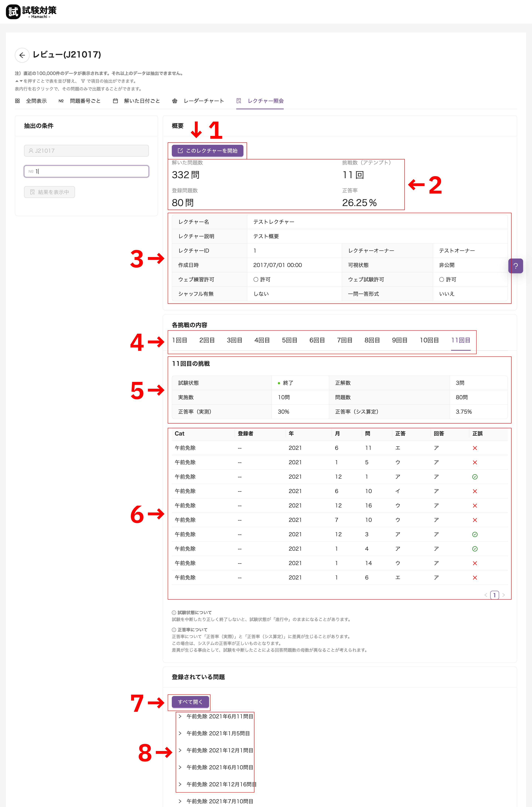Go to previous pagination page arrow
Image resolution: width=532 pixels, height=807 pixels.
click(485, 595)
